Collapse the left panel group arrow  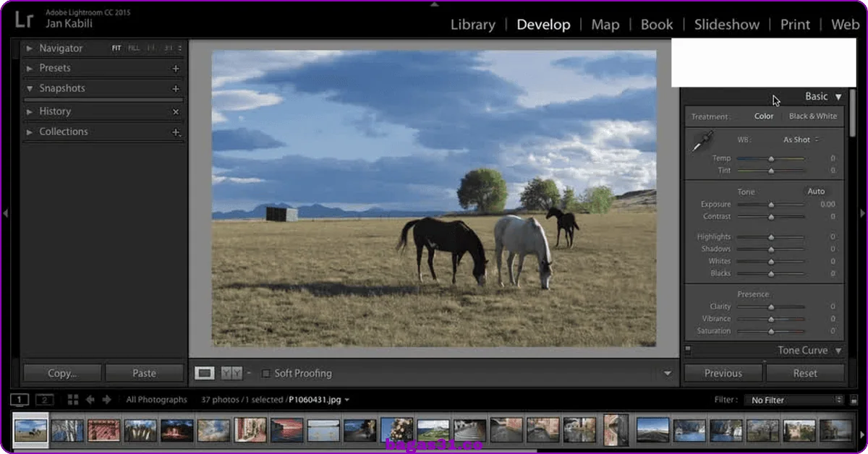6,213
